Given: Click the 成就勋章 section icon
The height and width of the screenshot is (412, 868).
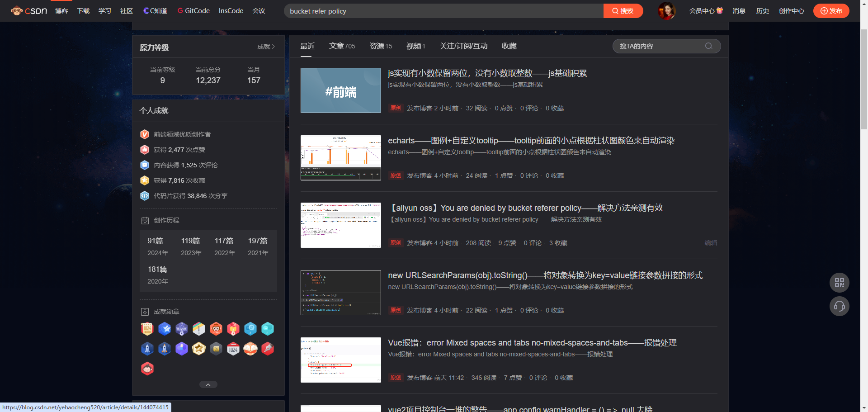Looking at the screenshot, I should coord(145,312).
